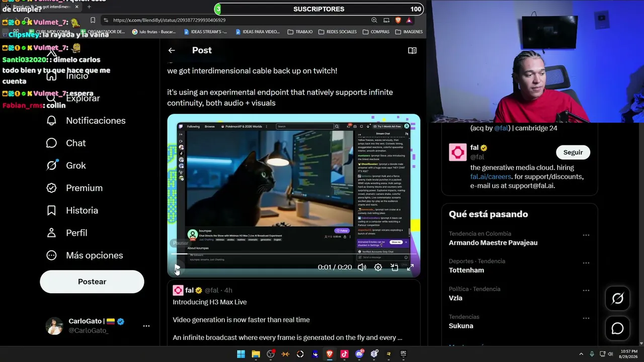
Task: Click the CarloGato profile avatar
Action: coord(54,326)
